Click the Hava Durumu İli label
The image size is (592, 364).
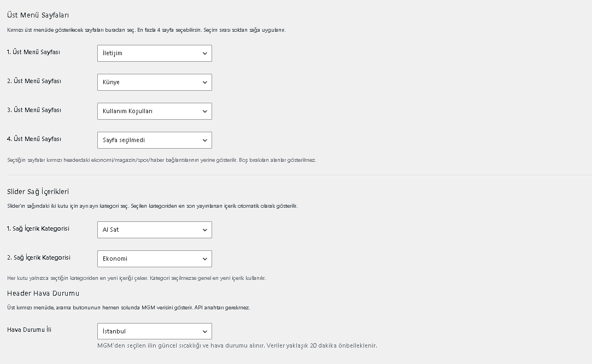[x=29, y=330]
